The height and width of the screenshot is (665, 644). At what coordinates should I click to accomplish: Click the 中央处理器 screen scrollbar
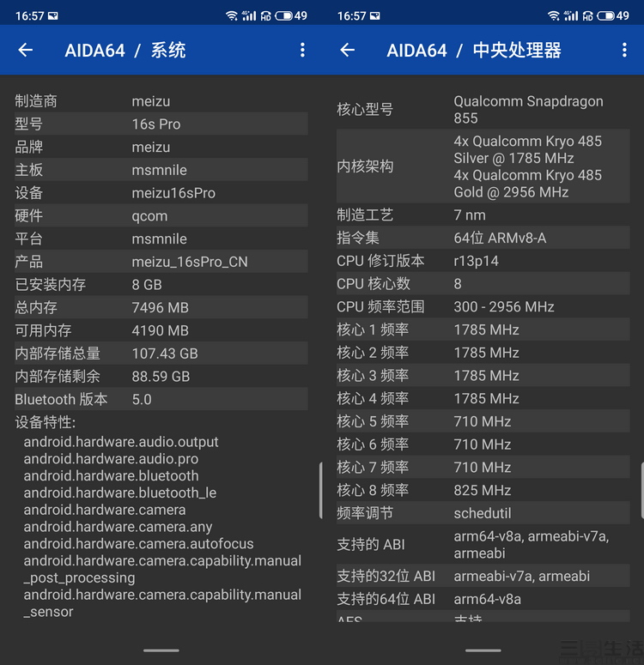point(642,490)
